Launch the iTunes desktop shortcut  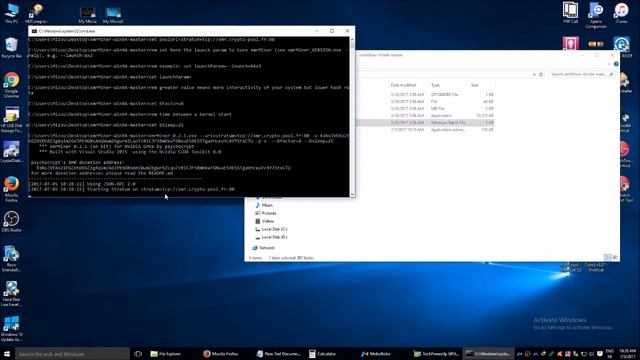pos(621,13)
